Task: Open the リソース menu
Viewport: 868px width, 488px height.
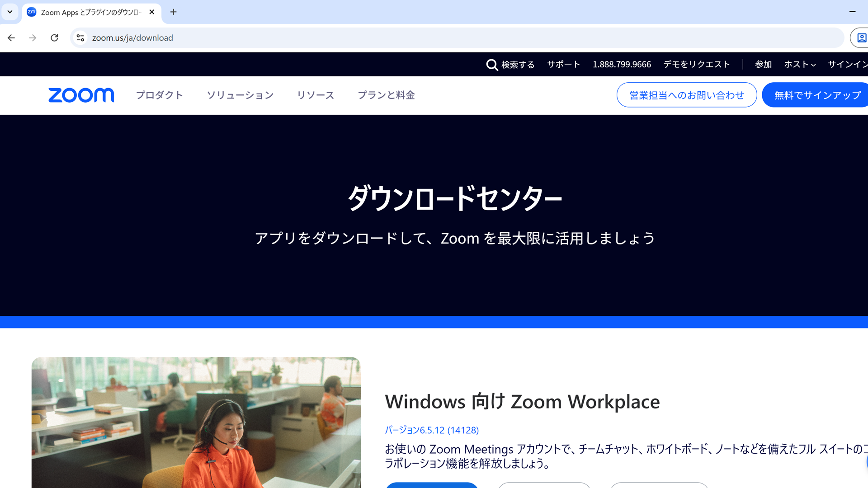Action: coord(316,95)
